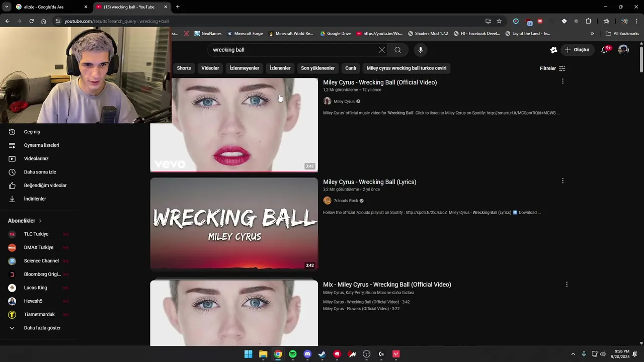This screenshot has height=362, width=644.
Task: Start voice search with the microphone icon
Action: 421,50
